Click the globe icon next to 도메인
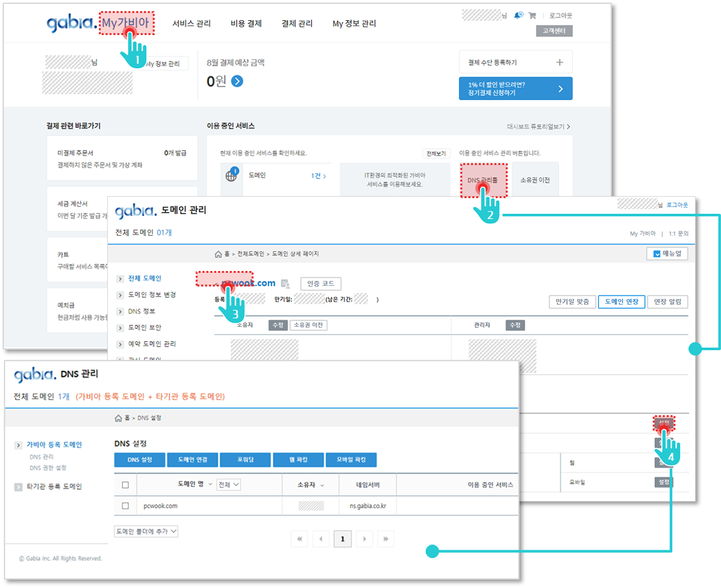This screenshot has width=721, height=588. pyautogui.click(x=231, y=175)
